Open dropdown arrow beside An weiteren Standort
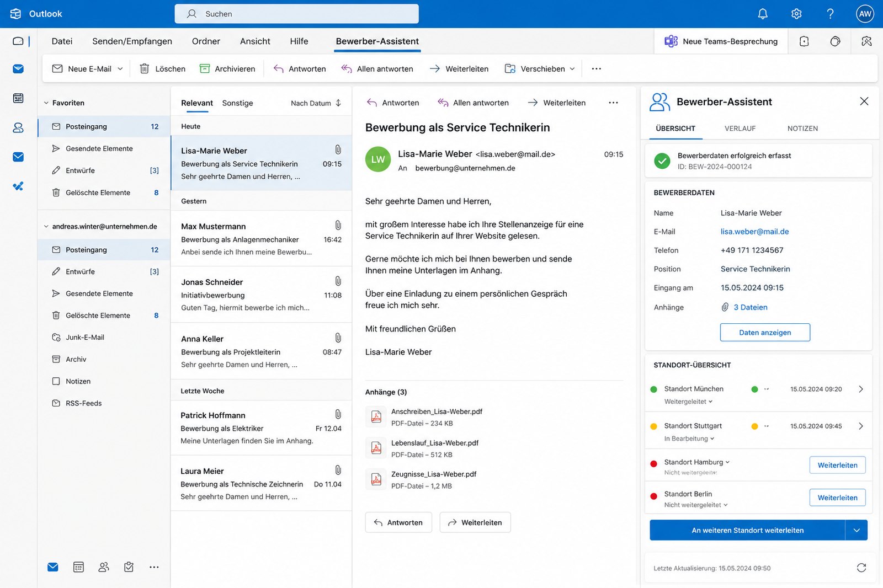Screen dimensions: 883x588 click(x=857, y=530)
